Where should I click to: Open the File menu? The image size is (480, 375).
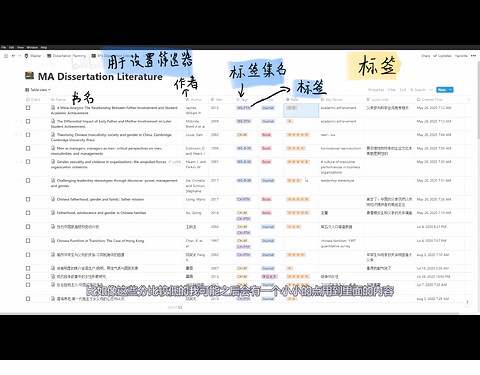(4, 47)
